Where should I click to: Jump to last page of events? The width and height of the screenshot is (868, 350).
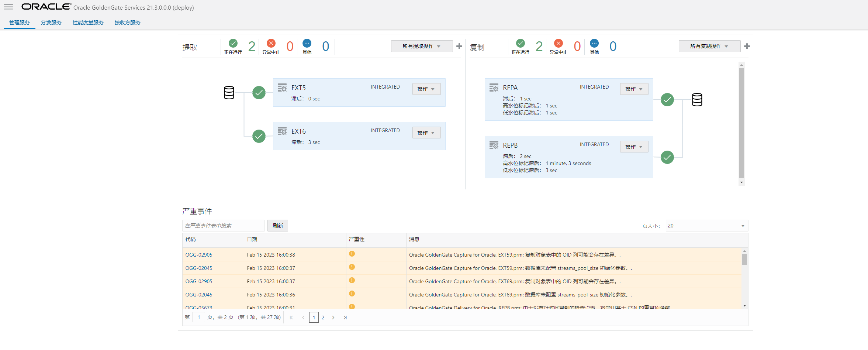point(345,318)
